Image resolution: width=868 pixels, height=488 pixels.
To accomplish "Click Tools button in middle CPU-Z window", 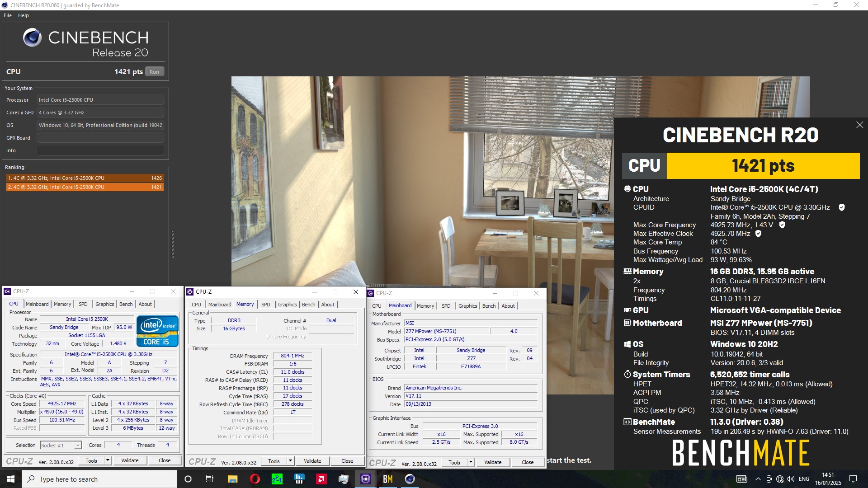I will [x=274, y=461].
